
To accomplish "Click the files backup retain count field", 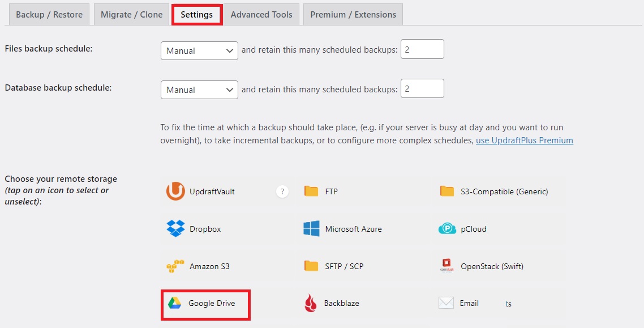I will 422,50.
